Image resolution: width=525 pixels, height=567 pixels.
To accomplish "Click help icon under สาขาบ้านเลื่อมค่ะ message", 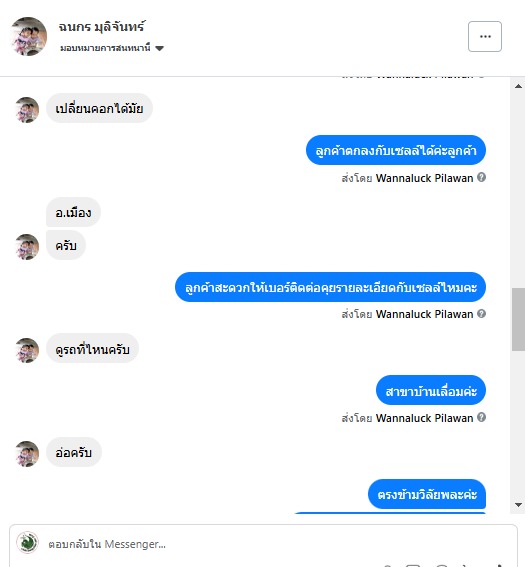I will tap(481, 417).
